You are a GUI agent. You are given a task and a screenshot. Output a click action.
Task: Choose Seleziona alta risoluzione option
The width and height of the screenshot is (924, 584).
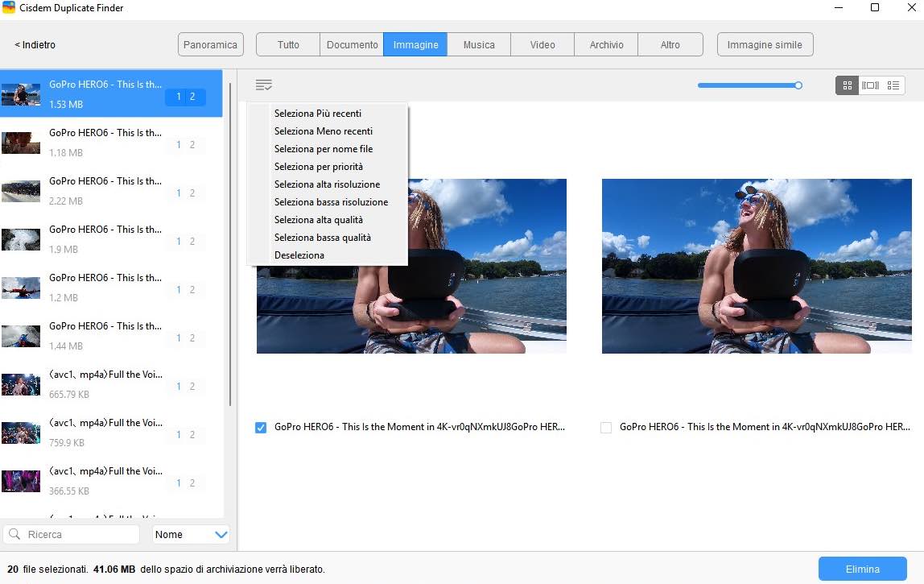[327, 184]
